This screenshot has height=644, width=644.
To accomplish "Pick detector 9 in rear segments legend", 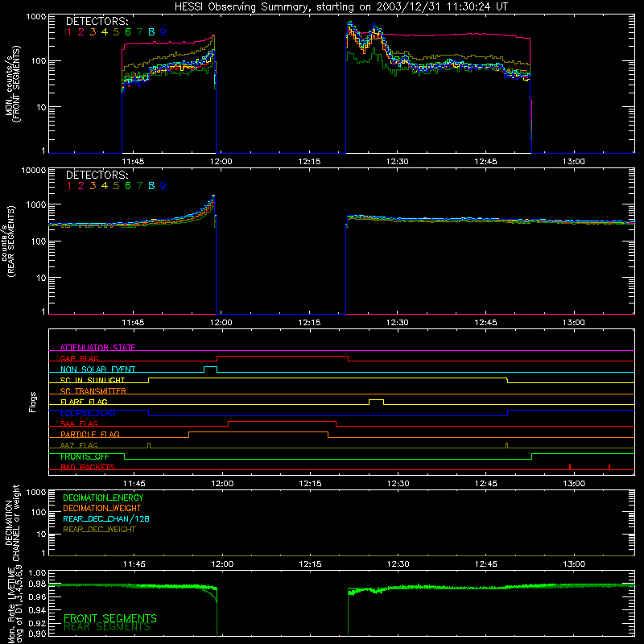I will 163,186.
